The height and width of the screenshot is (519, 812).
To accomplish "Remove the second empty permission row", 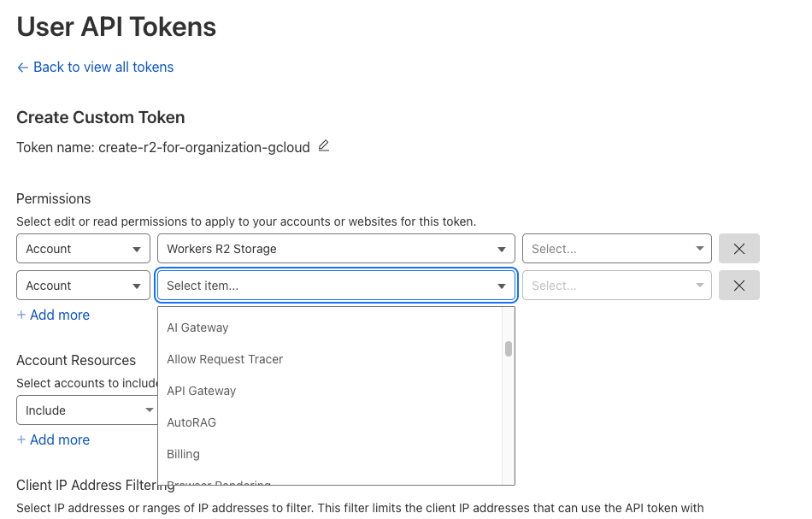I will pos(739,286).
